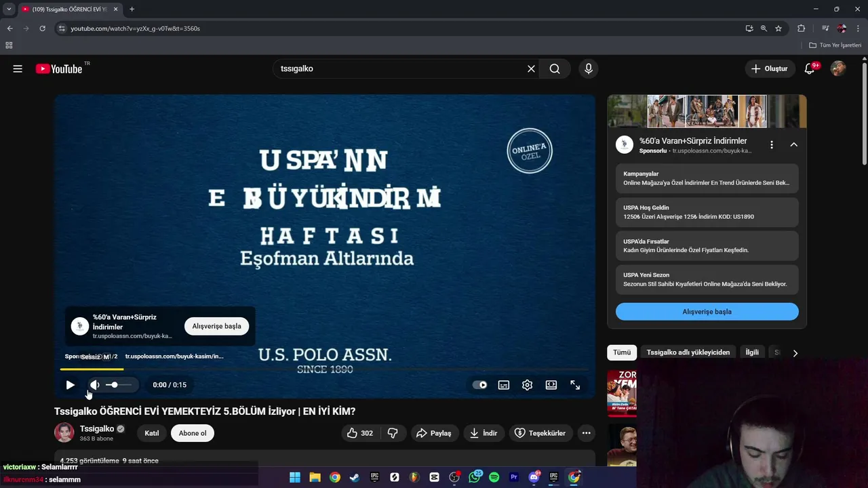Mute audio with the speaker icon

95,385
